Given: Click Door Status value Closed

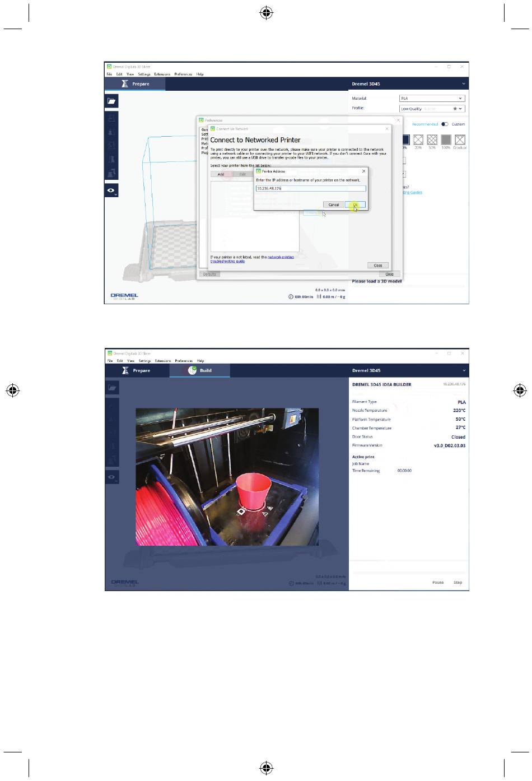Looking at the screenshot, I should 459,437.
